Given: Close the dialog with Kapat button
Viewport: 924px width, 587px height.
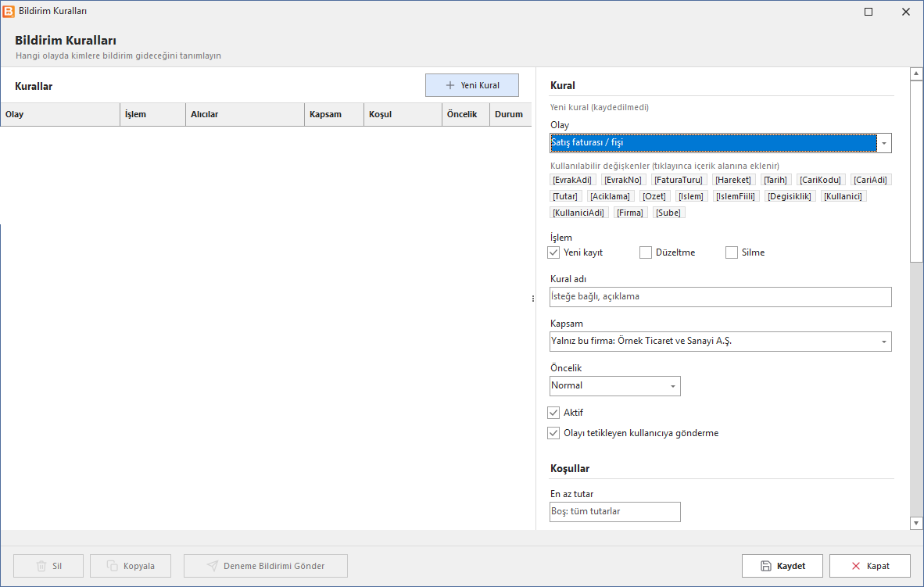Looking at the screenshot, I should [x=870, y=566].
